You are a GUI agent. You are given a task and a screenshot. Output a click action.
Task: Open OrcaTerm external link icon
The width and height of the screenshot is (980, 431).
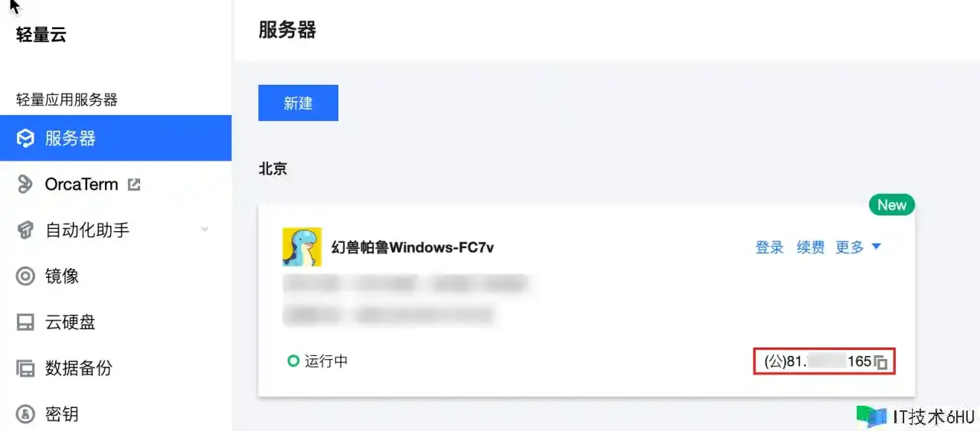click(134, 184)
